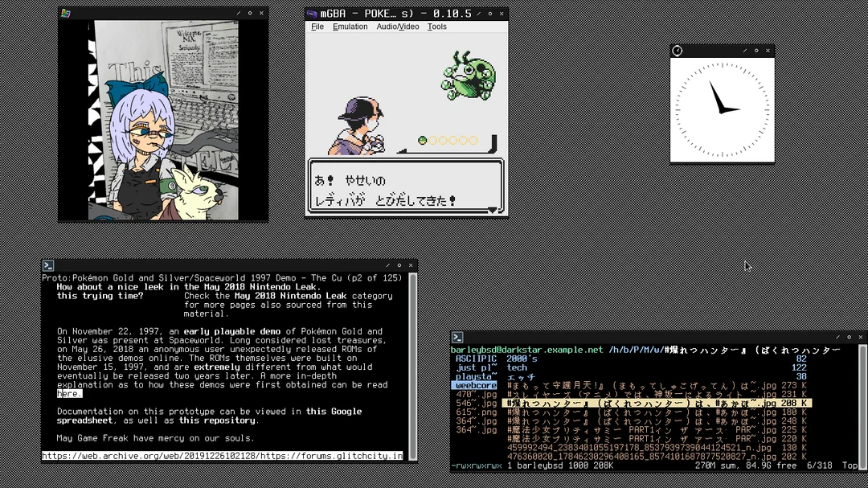The height and width of the screenshot is (488, 868).
Task: Maximize the image viewer window
Action: tap(250, 14)
